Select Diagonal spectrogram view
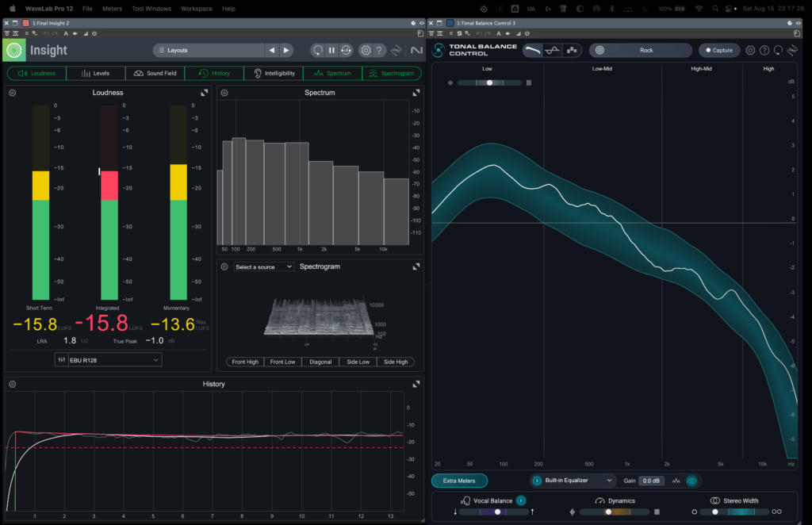The image size is (812, 525). pyautogui.click(x=320, y=362)
